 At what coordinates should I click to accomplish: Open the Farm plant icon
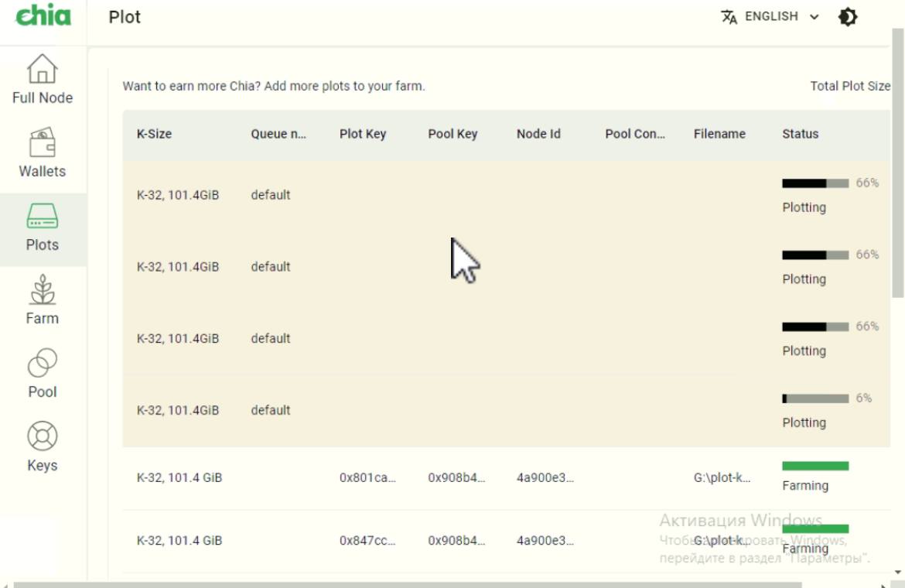click(42, 289)
